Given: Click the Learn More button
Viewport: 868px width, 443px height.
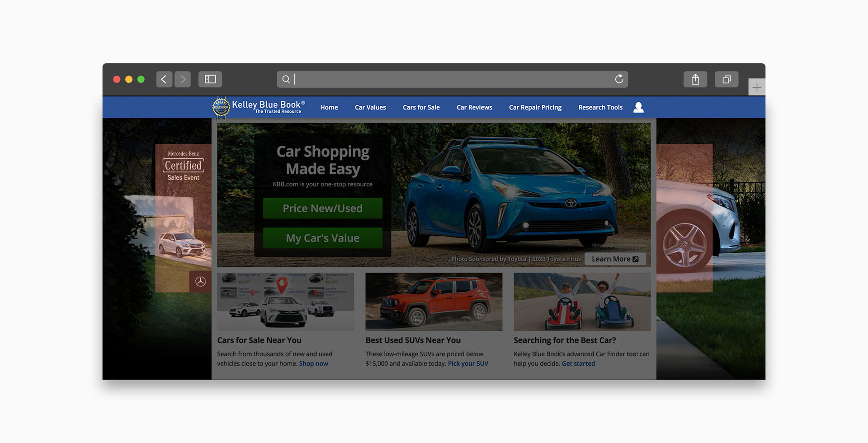Looking at the screenshot, I should coord(615,259).
